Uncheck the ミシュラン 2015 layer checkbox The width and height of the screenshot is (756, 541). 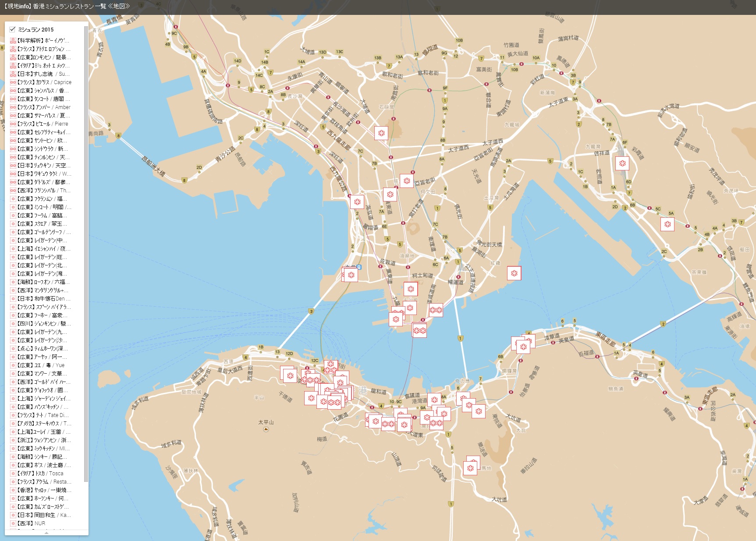point(12,29)
